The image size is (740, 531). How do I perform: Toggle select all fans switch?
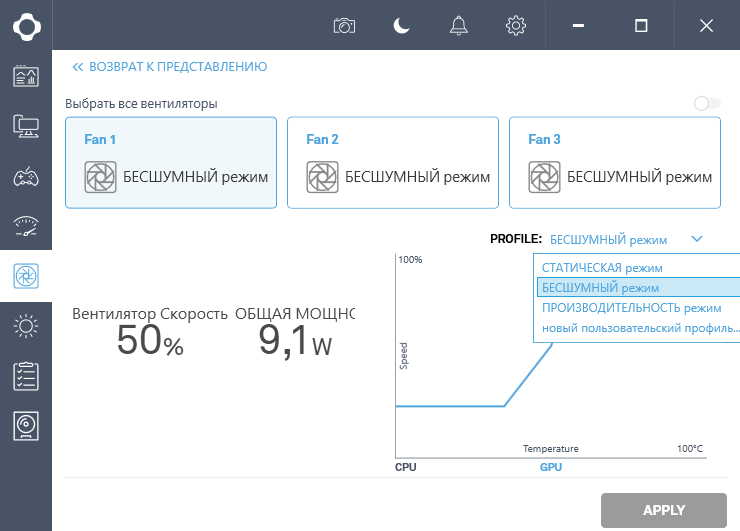coord(706,103)
